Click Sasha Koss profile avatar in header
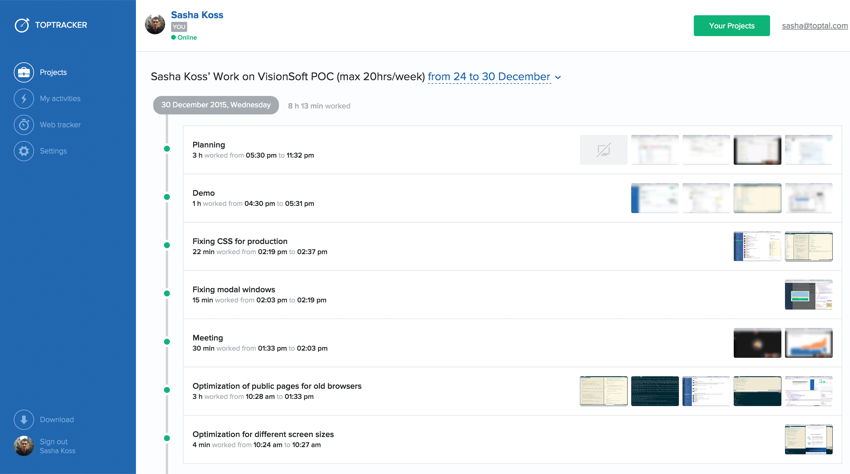 [155, 25]
